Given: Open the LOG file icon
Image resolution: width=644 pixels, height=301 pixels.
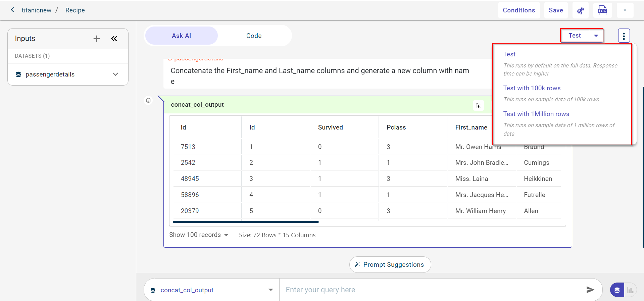Looking at the screenshot, I should pyautogui.click(x=602, y=10).
